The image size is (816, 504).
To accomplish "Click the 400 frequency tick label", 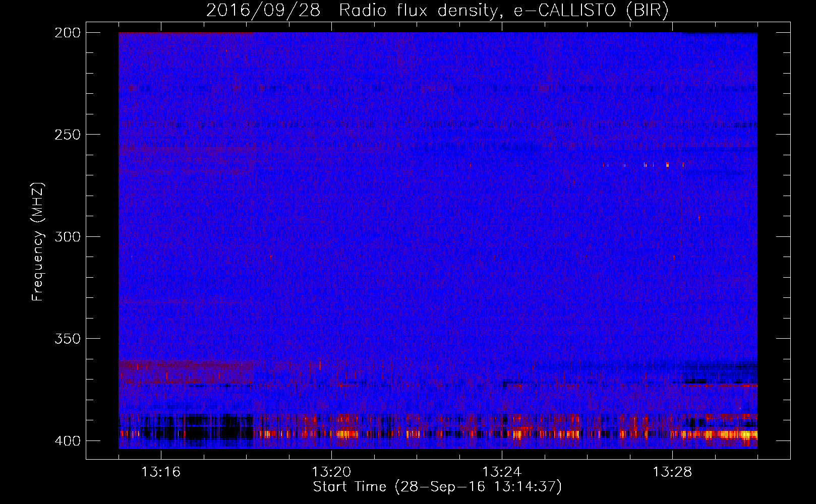I will pos(67,440).
